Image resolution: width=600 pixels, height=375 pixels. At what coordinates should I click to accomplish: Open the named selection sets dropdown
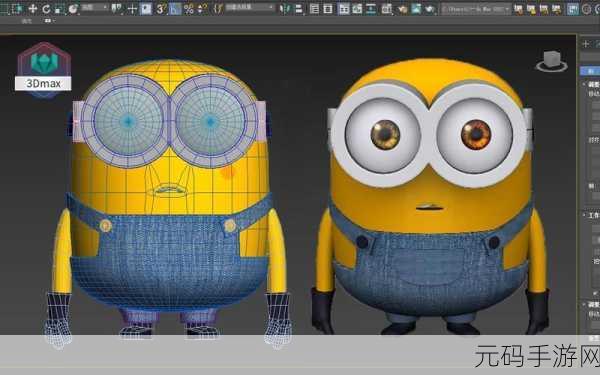[249, 8]
